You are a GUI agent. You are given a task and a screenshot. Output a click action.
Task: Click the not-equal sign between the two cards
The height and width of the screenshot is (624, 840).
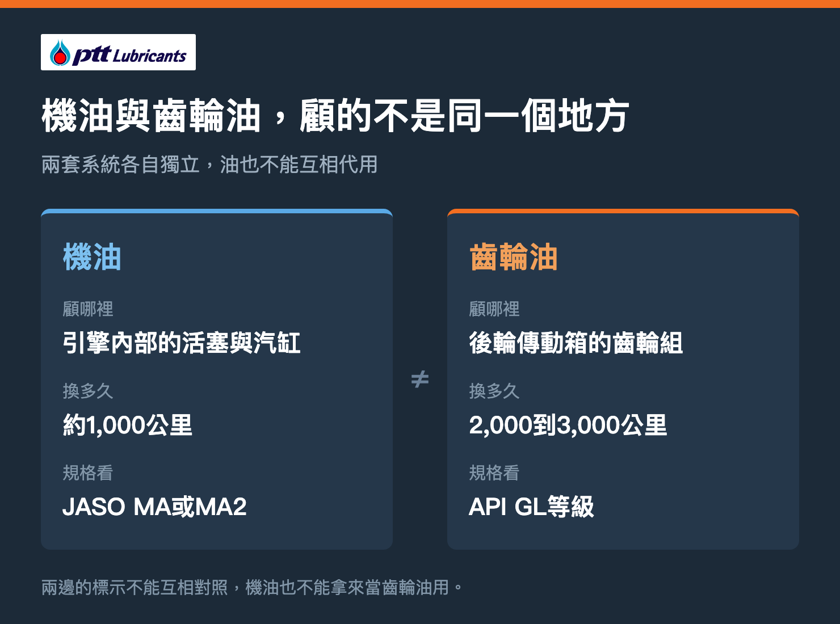pos(420,379)
